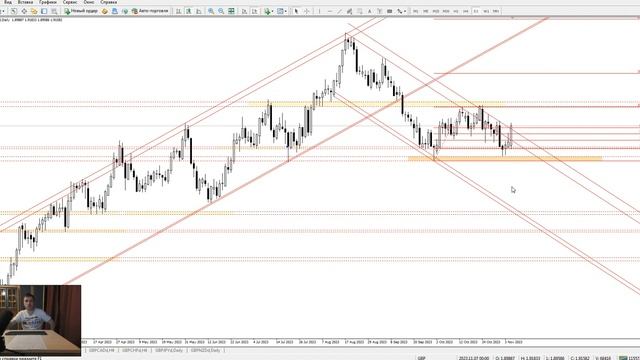Expand periods dropdown arrow
The height and width of the screenshot is (360, 640).
click(286, 11)
